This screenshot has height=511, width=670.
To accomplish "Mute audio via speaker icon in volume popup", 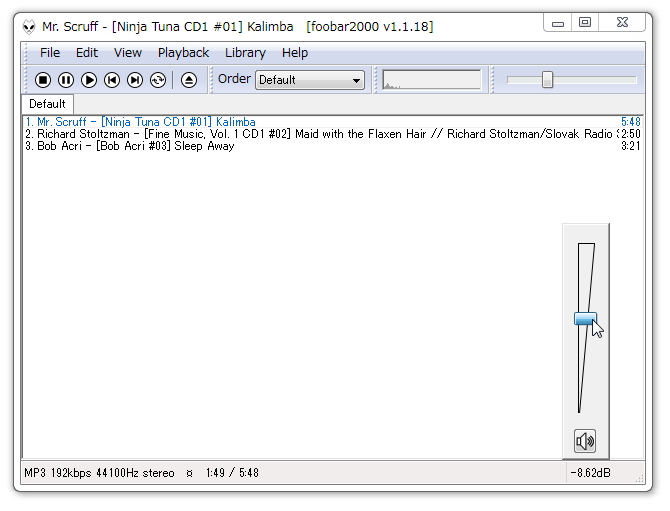I will 585,441.
